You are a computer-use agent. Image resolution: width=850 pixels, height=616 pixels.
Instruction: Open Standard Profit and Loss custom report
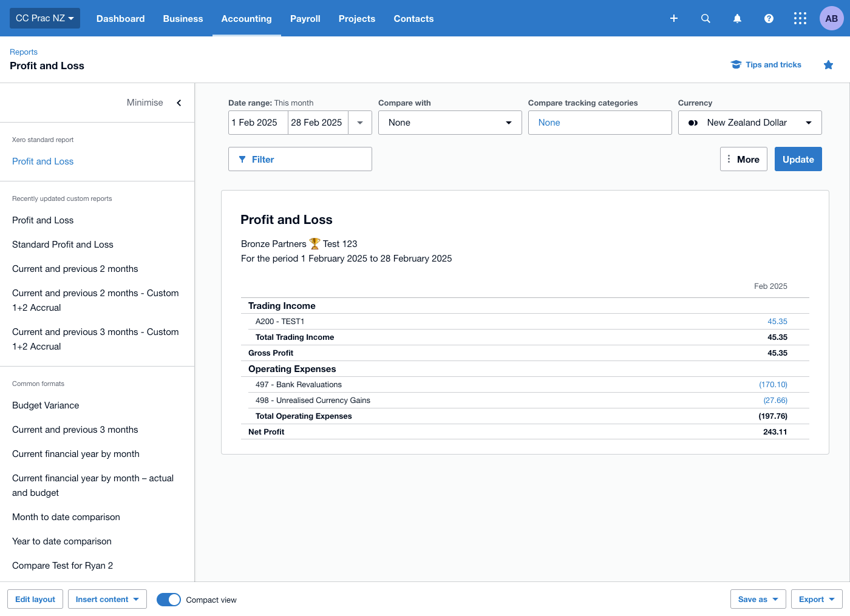pos(63,245)
